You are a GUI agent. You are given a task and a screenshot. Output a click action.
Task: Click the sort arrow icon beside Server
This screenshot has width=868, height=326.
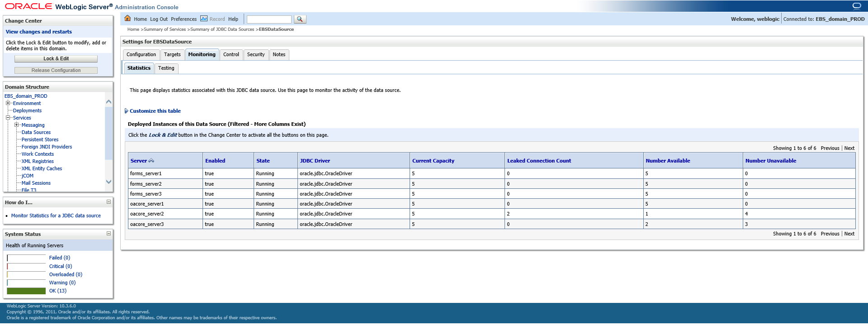pyautogui.click(x=151, y=161)
